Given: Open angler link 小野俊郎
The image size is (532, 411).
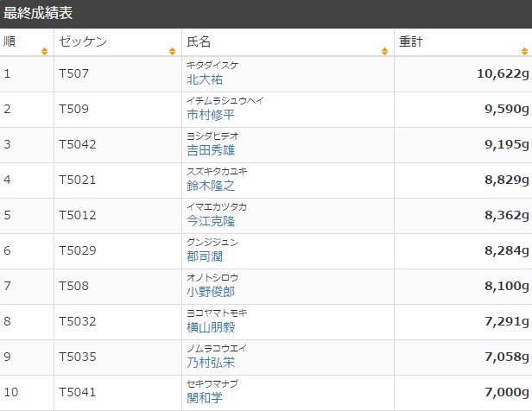Looking at the screenshot, I should click(x=210, y=292).
